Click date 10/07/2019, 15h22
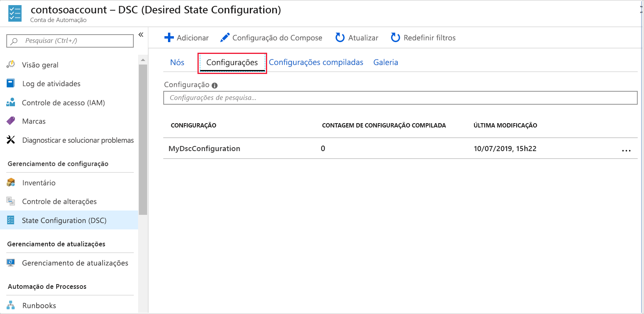Screen dimensions: 644x314 pos(505,149)
